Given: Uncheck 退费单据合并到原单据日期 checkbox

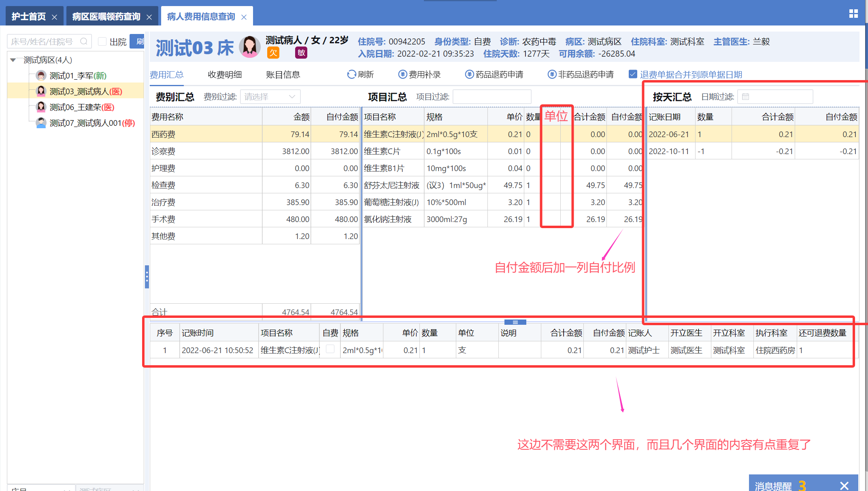Looking at the screenshot, I should (633, 74).
